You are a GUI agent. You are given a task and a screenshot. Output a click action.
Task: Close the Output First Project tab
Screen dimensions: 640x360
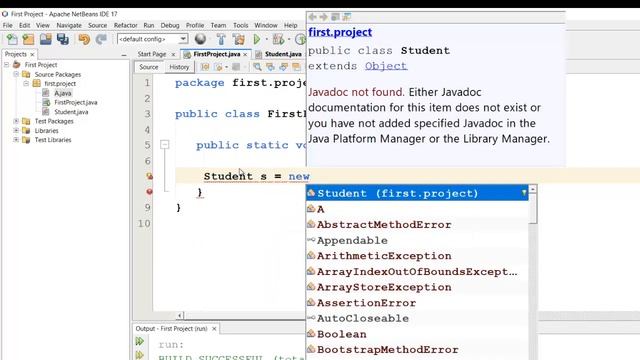(x=214, y=329)
